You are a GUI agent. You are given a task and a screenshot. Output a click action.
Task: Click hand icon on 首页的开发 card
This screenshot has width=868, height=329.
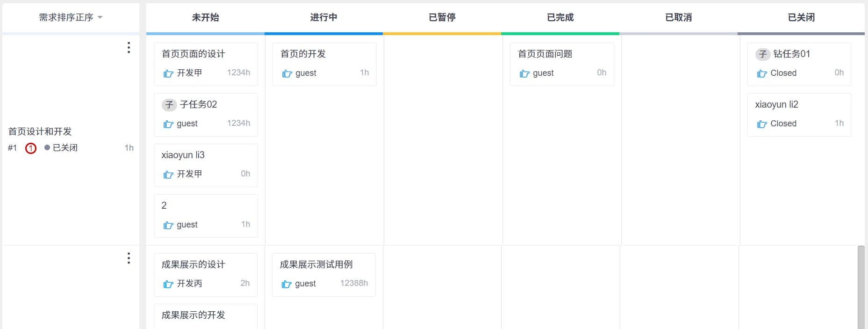tap(287, 73)
